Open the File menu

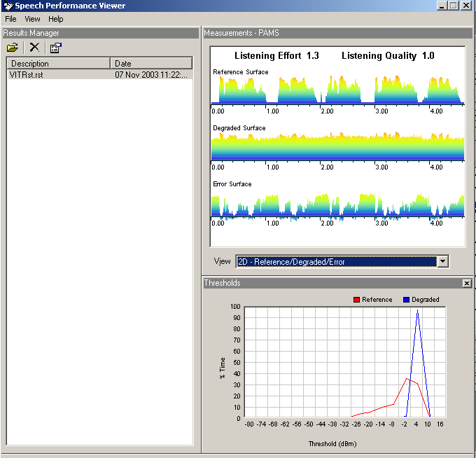click(10, 19)
